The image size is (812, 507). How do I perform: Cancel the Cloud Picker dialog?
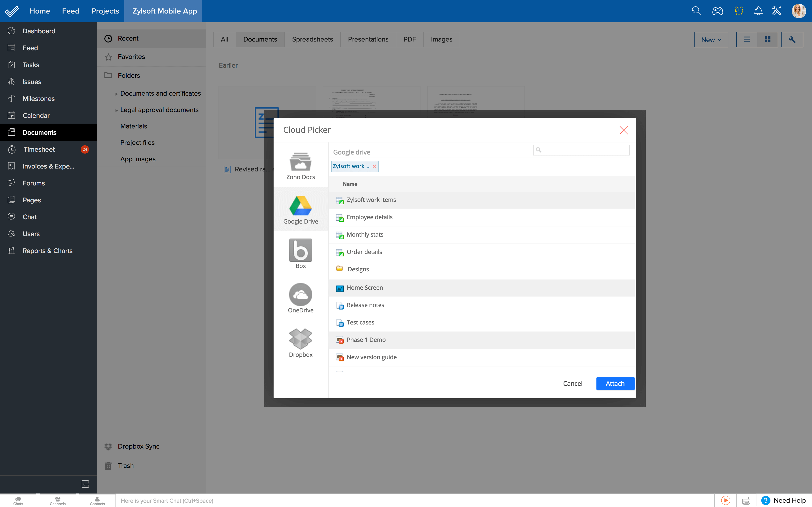(x=573, y=383)
